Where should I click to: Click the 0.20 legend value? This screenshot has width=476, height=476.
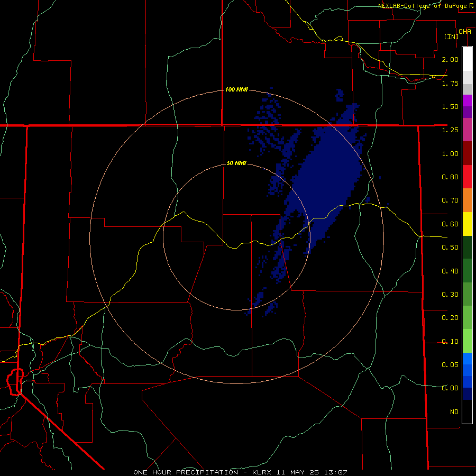point(450,318)
